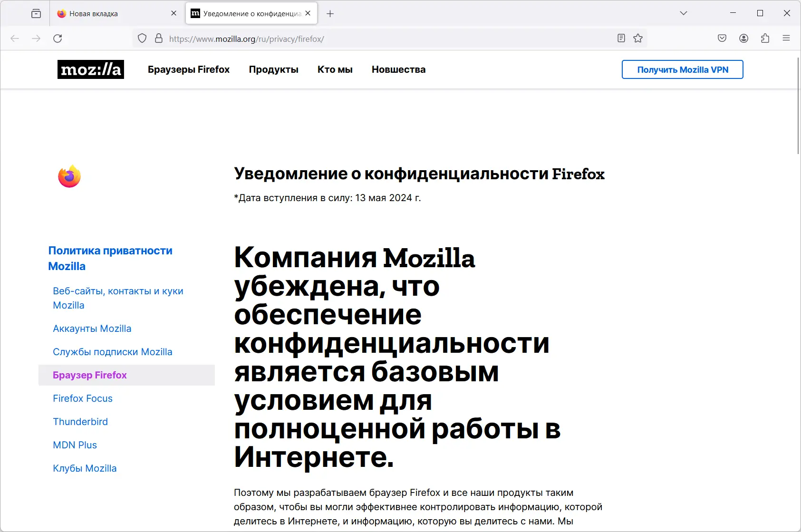Open the Firefox Focus privacy notice

click(x=82, y=398)
